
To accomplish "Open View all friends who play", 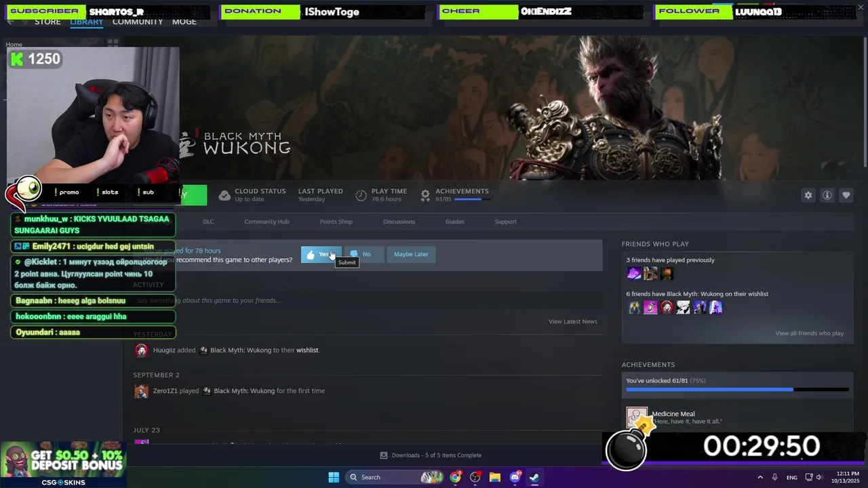I will click(809, 333).
